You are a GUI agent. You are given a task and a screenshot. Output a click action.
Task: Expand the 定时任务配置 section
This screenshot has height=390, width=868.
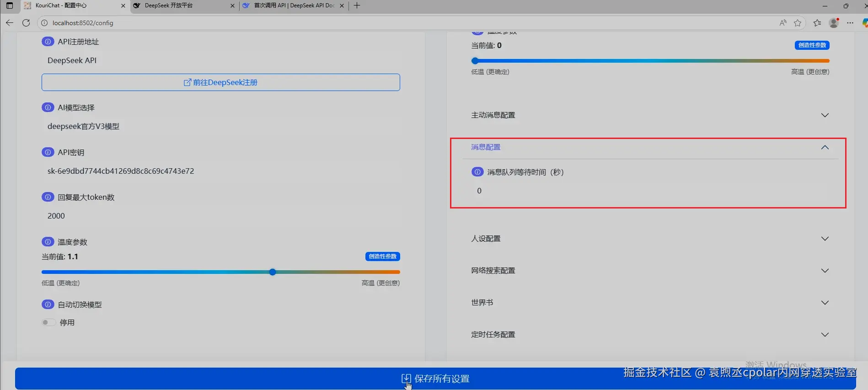[x=650, y=335]
